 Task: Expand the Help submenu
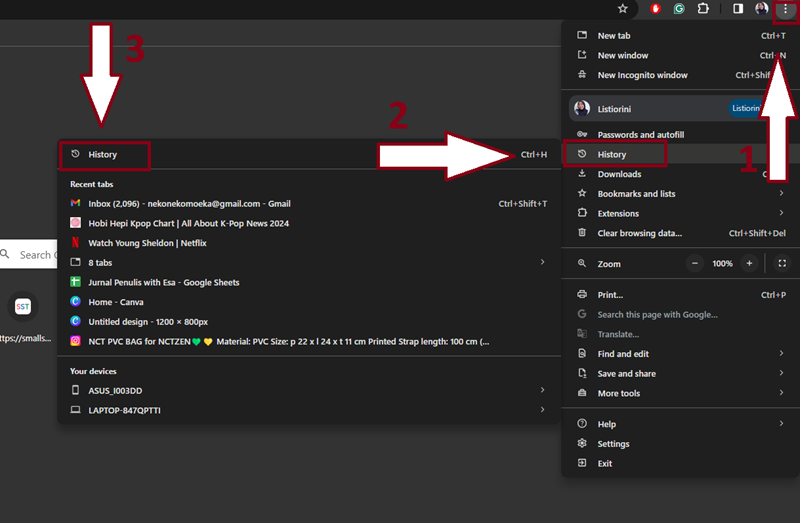click(681, 424)
